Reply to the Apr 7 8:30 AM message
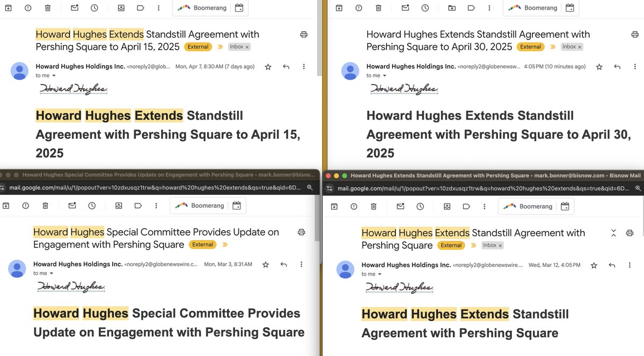 (x=286, y=67)
